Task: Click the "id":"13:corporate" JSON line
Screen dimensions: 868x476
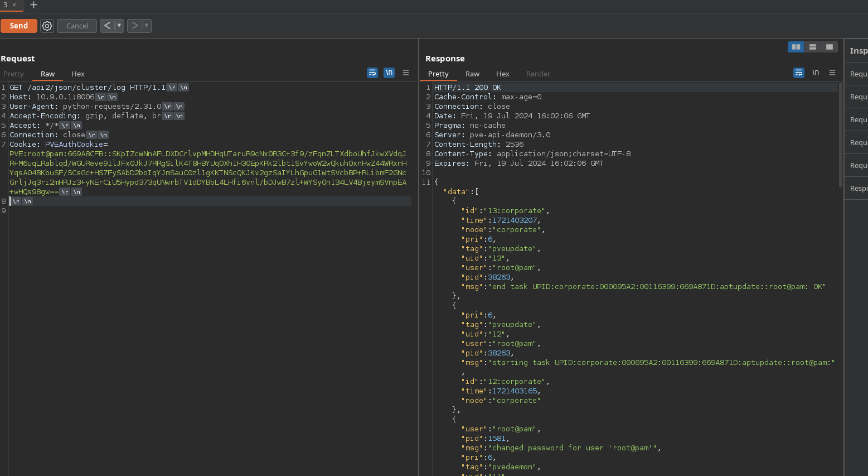Action: coord(506,210)
